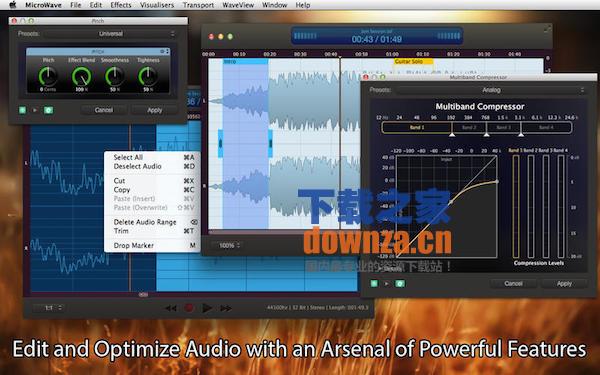The image size is (600, 375).
Task: Open the Effects menu in menu bar
Action: point(121,5)
